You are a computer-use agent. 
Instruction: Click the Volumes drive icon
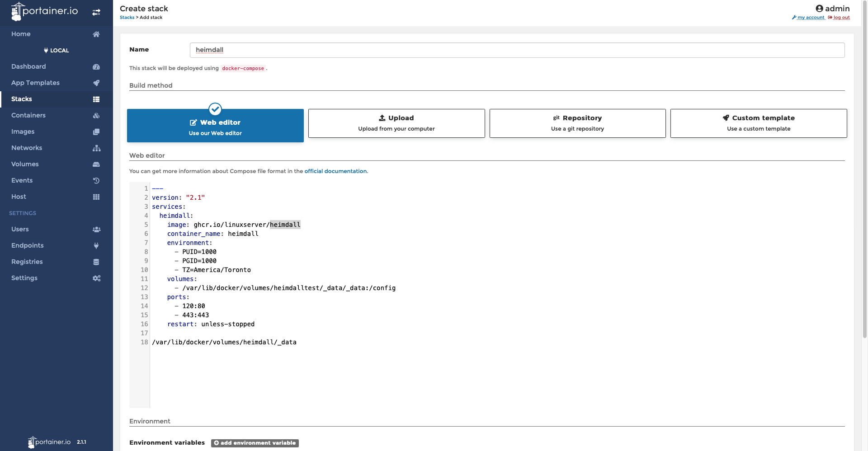point(96,164)
